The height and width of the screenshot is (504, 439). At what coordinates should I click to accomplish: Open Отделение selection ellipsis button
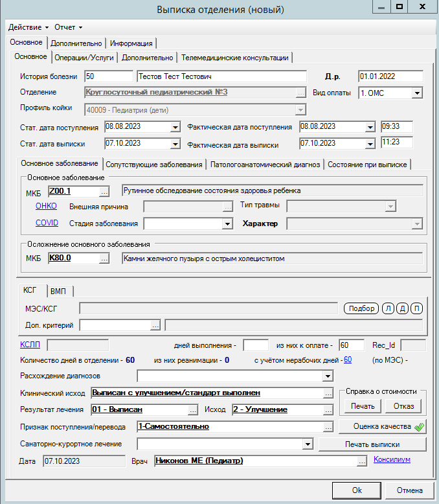click(301, 93)
